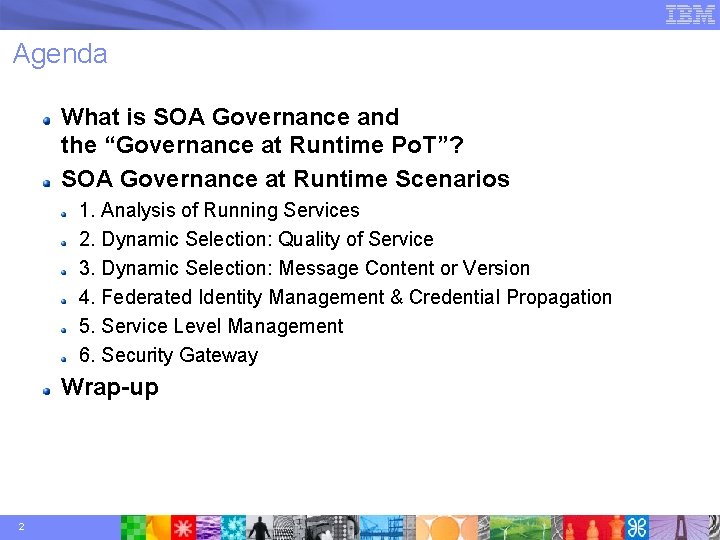Click "What is SOA Governance and" line
The height and width of the screenshot is (540, 720).
pyautogui.click(x=230, y=117)
